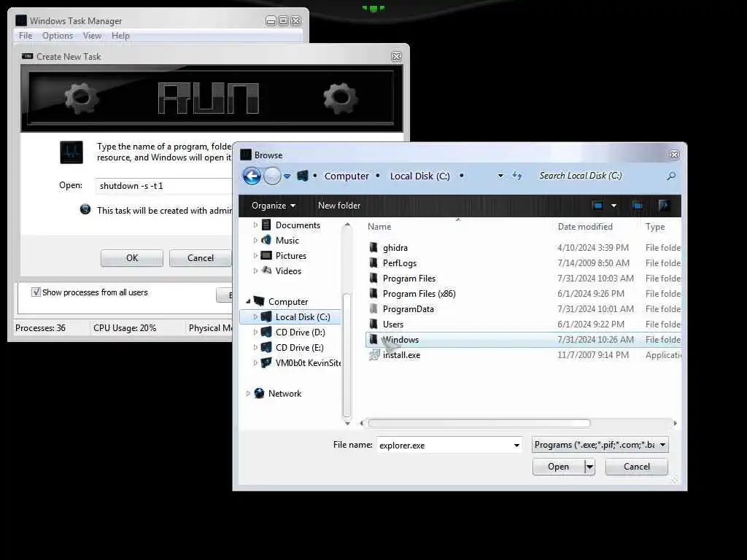Screen dimensions: 747x560
Task: Click the Music library icon
Action: point(266,240)
